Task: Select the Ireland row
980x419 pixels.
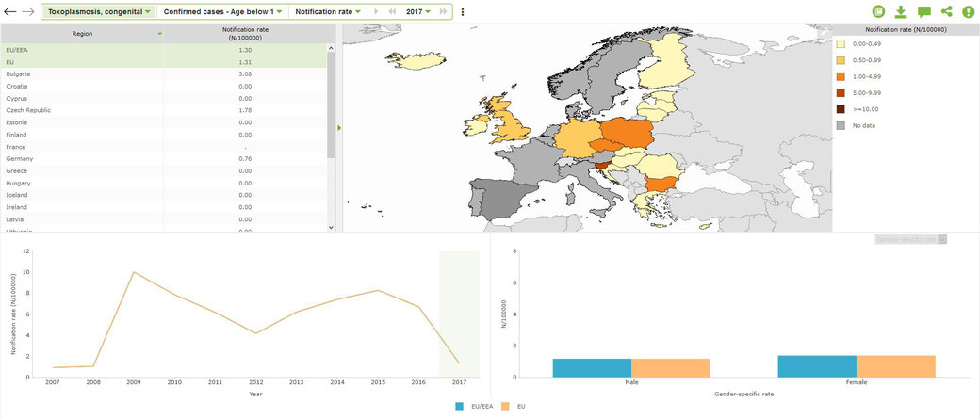Action: [163, 207]
